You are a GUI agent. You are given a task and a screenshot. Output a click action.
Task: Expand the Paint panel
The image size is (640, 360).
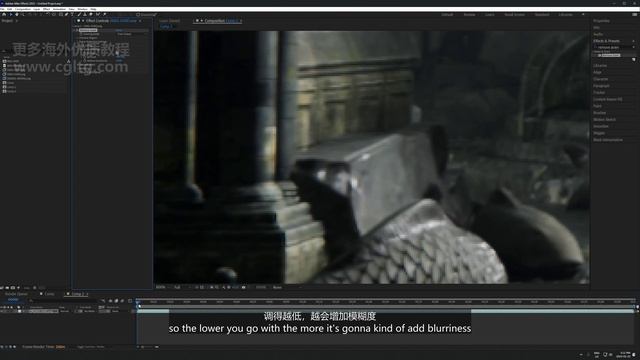[597, 106]
